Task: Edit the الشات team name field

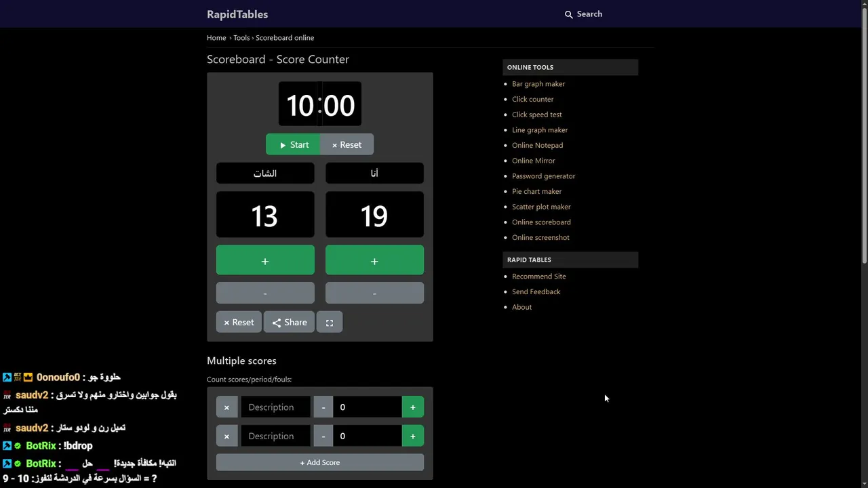Action: [x=265, y=174]
